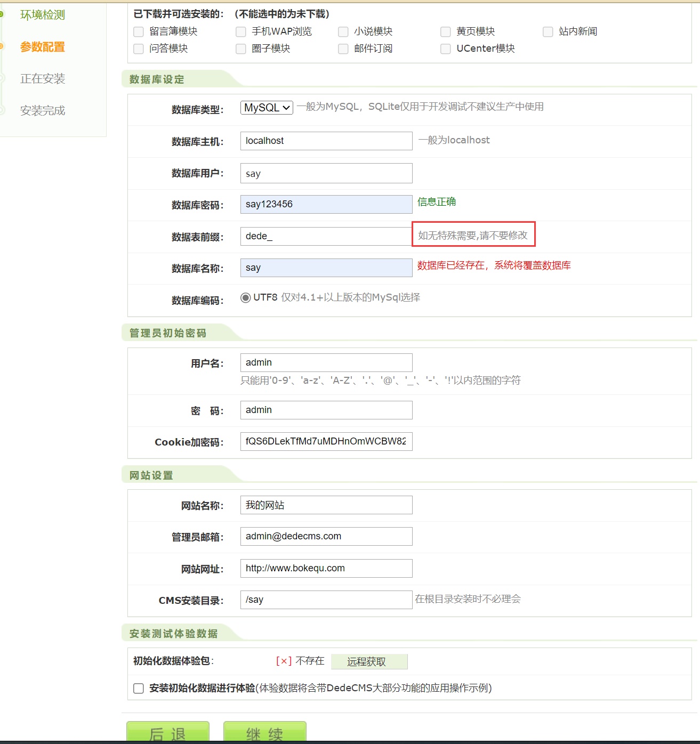Viewport: 700px width, 744px height.
Task: Tick the 站内新闻 checkbox
Action: pos(548,32)
